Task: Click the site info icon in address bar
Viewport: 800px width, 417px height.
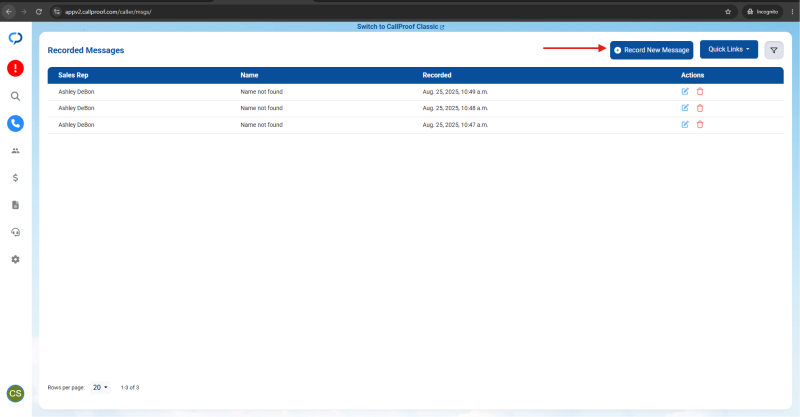Action: pyautogui.click(x=57, y=11)
